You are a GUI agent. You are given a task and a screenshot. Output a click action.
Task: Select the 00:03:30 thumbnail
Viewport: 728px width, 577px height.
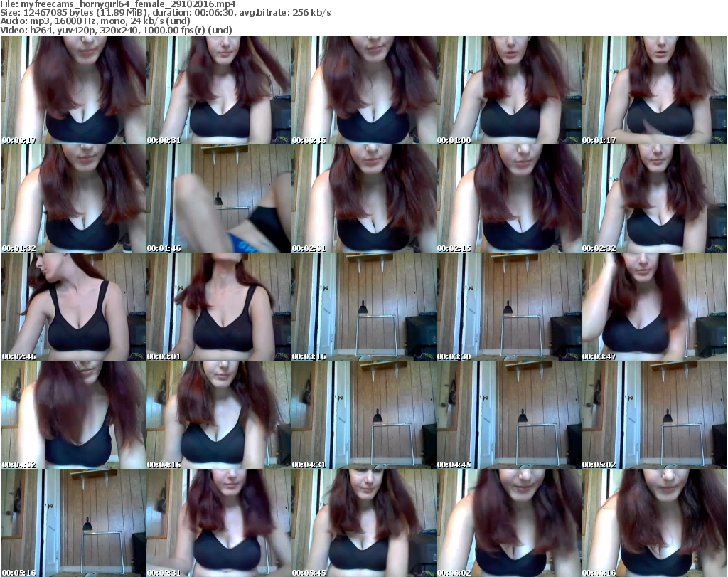coord(508,307)
